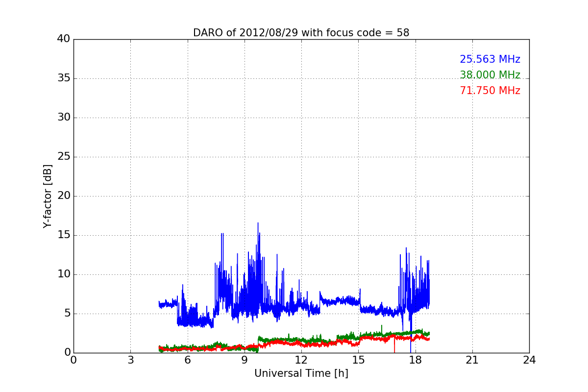Click the y-axis tick label 5

67,314
